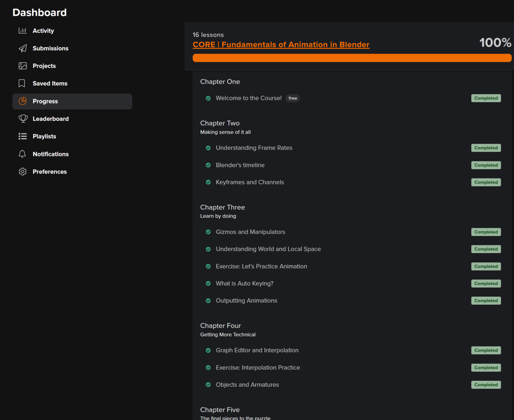
Task: Toggle checkmark beside Blender's timeline lesson
Action: click(208, 165)
